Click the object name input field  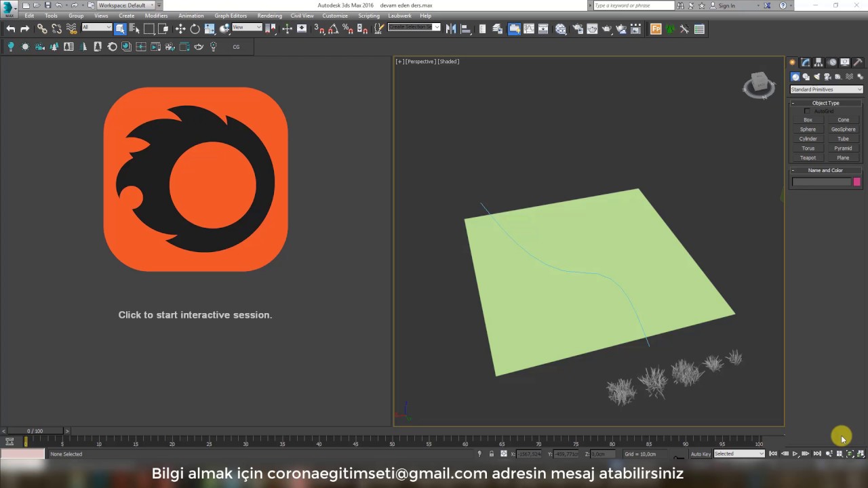click(x=821, y=182)
